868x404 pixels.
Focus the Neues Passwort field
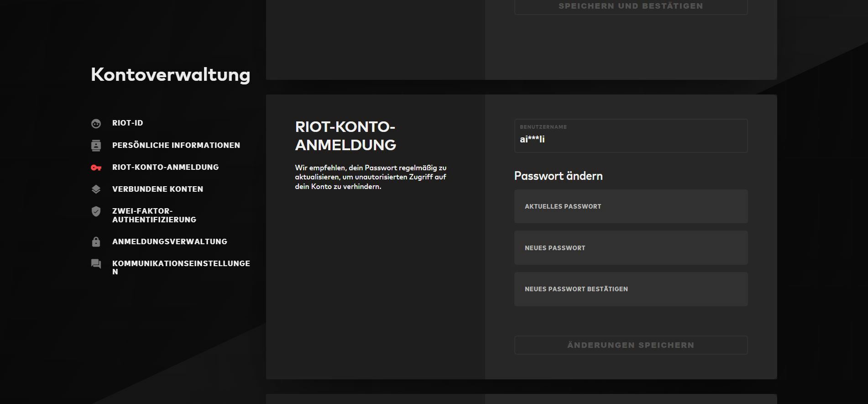[631, 247]
